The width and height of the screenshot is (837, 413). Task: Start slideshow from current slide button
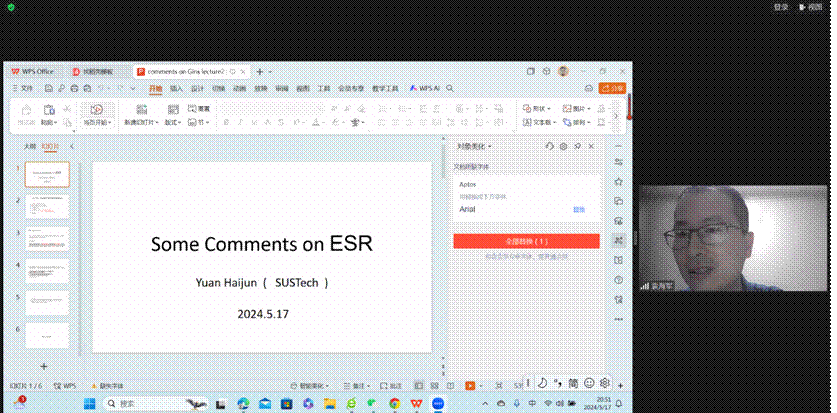96,109
